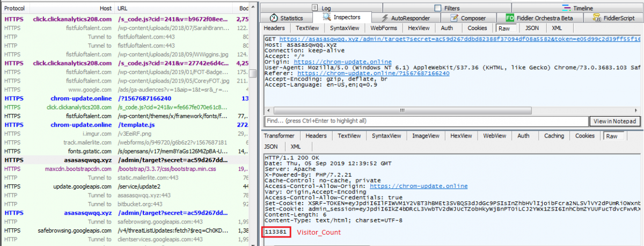Switch response inspector to SyntaxView tab

coord(387,136)
